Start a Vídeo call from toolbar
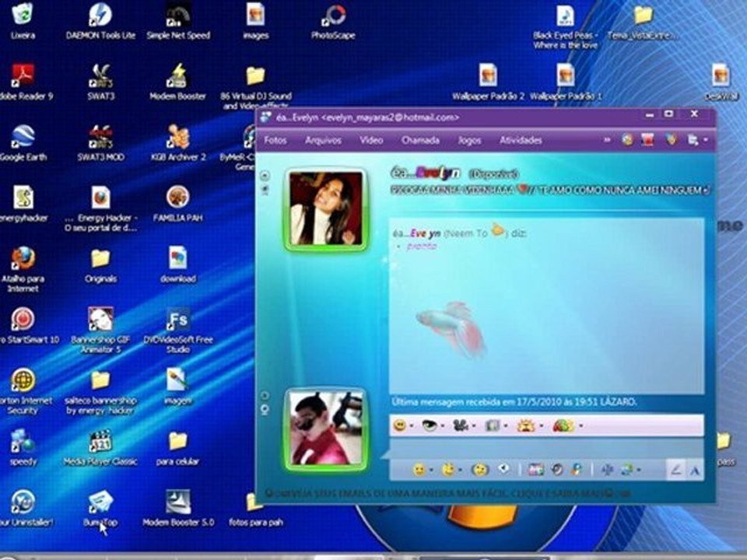747x560 pixels. (x=371, y=140)
